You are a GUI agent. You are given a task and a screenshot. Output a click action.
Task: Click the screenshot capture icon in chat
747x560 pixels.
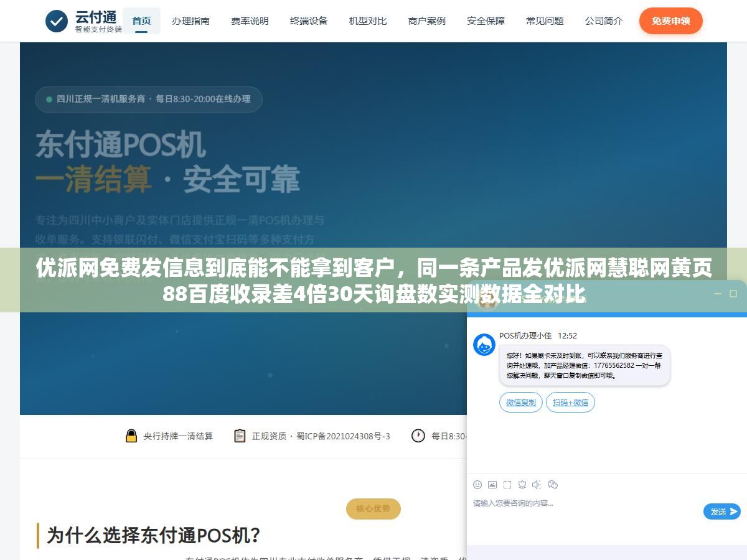(507, 485)
